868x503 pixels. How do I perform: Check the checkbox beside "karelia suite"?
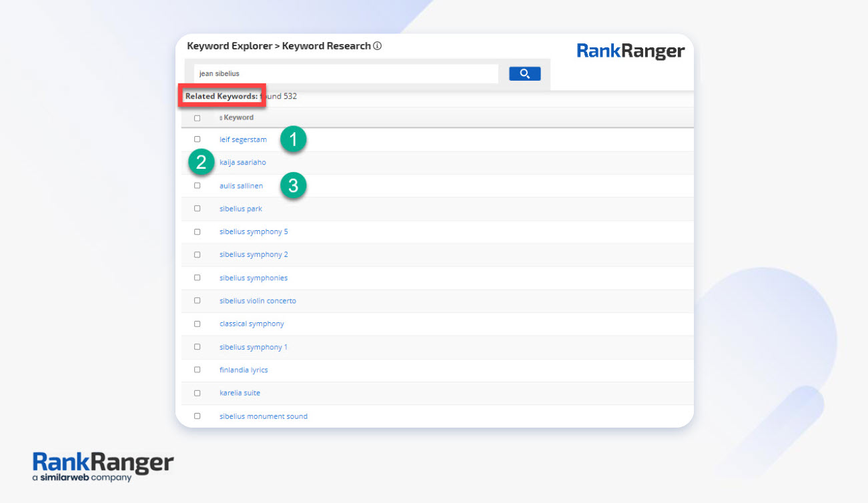197,393
